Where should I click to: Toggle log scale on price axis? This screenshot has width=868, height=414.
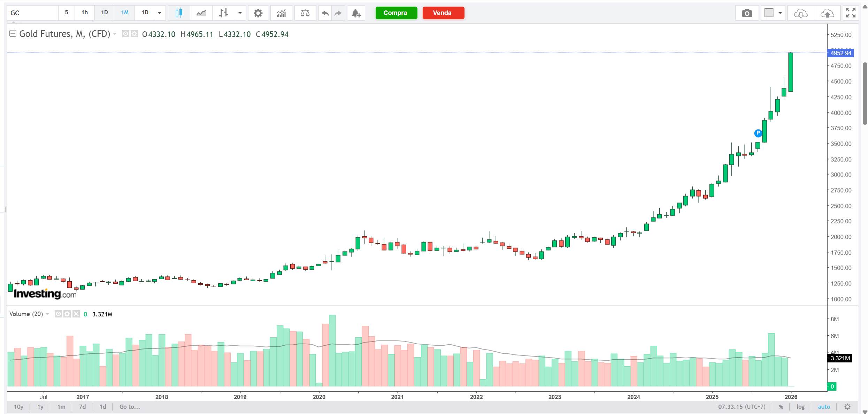[800, 407]
